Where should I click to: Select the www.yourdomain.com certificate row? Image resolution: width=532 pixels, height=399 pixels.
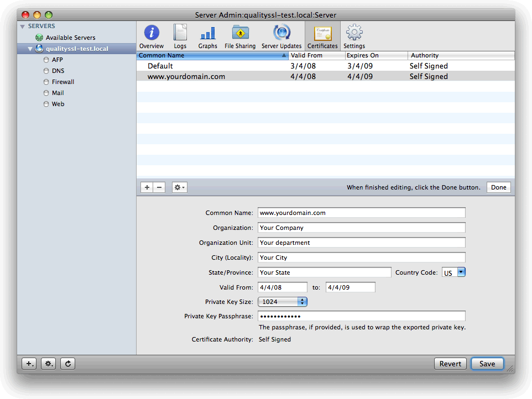coord(325,76)
